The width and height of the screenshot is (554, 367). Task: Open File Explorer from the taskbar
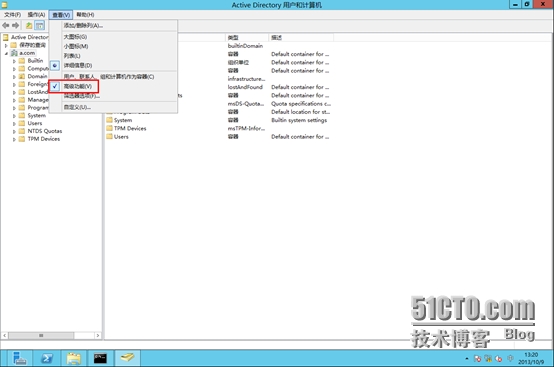[73, 358]
